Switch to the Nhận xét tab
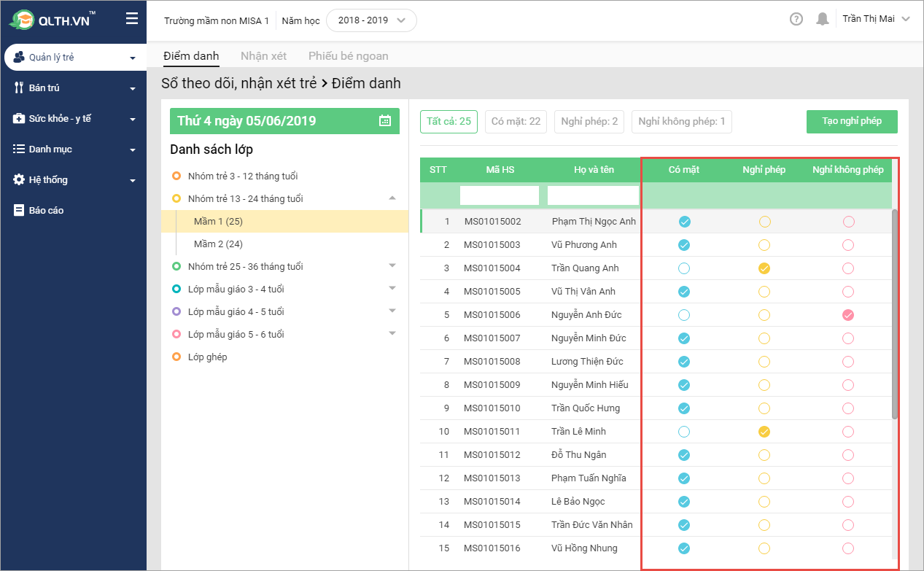 263,56
